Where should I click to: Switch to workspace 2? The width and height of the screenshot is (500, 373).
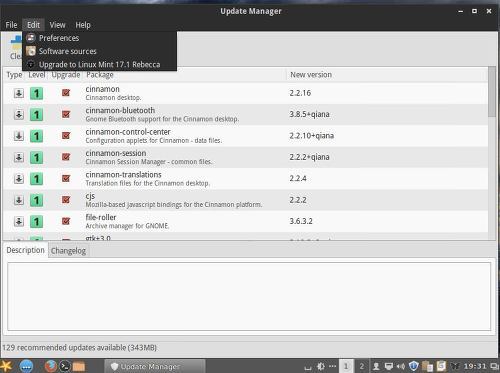click(x=361, y=366)
